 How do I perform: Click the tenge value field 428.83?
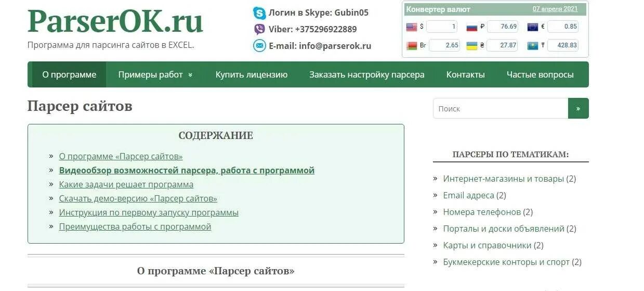563,45
